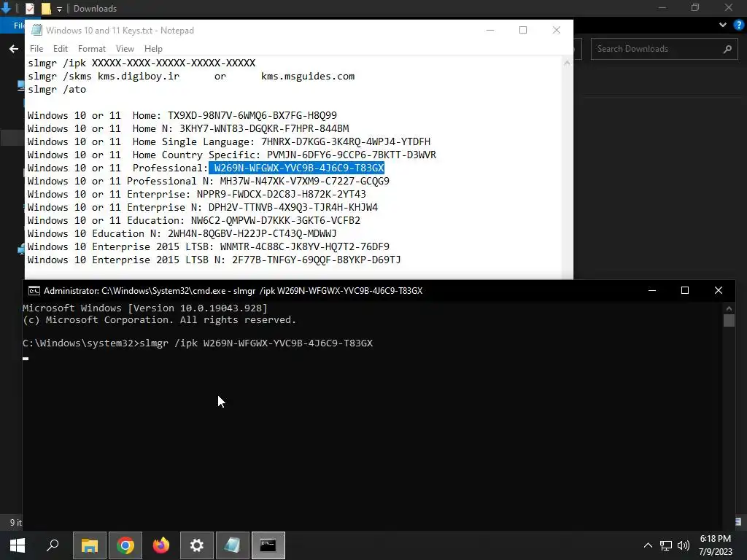The image size is (747, 560).
Task: Click the properties checkmark icon in Explorer title
Action: coord(29,9)
